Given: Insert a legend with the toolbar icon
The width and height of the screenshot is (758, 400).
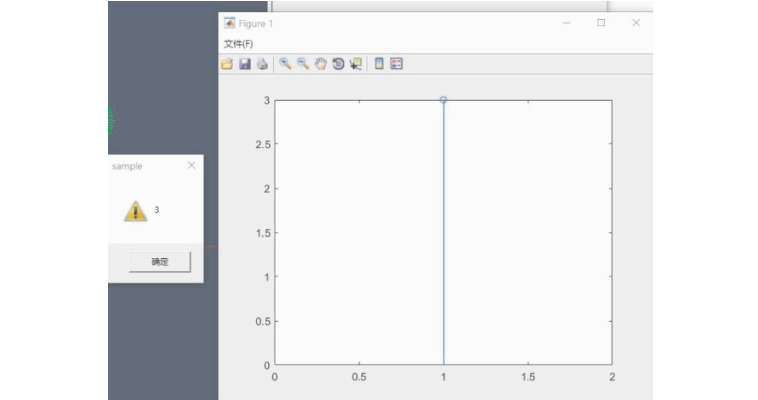Looking at the screenshot, I should point(396,64).
